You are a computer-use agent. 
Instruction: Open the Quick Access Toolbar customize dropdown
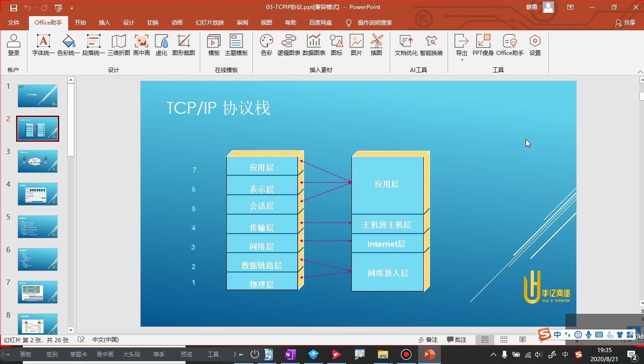click(x=72, y=7)
